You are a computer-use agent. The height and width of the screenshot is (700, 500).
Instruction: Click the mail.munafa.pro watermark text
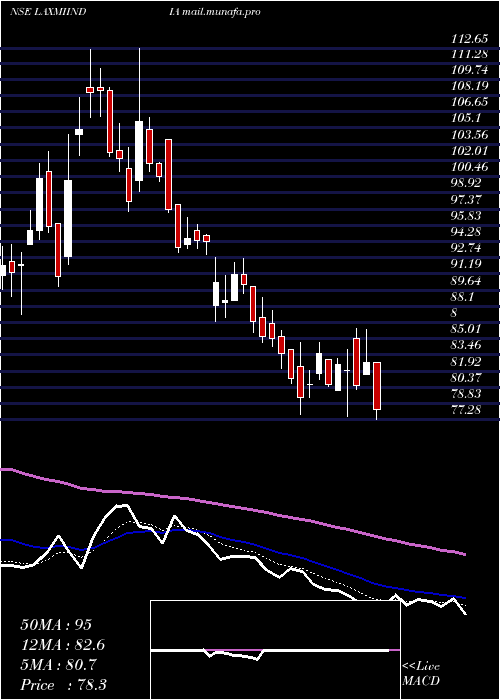[x=221, y=12]
